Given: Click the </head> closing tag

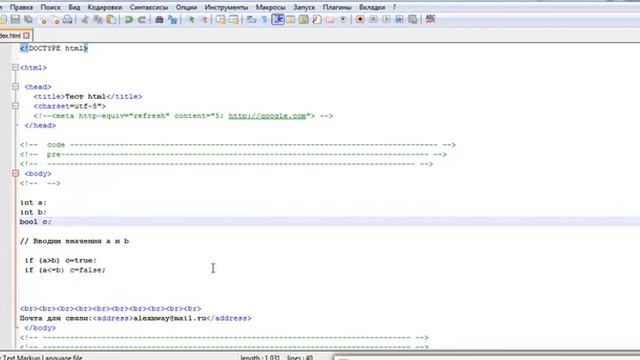Looking at the screenshot, I should point(40,126).
